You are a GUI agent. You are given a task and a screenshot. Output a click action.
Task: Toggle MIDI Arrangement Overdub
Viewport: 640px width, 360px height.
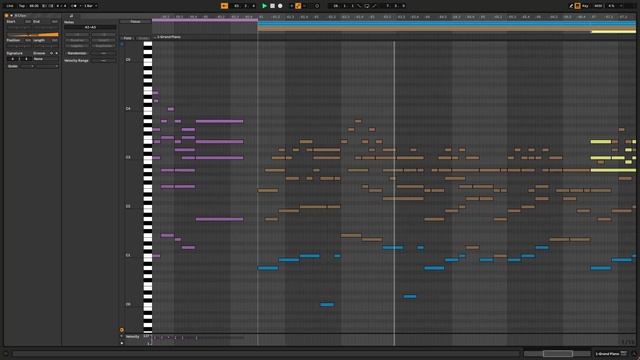[291, 6]
